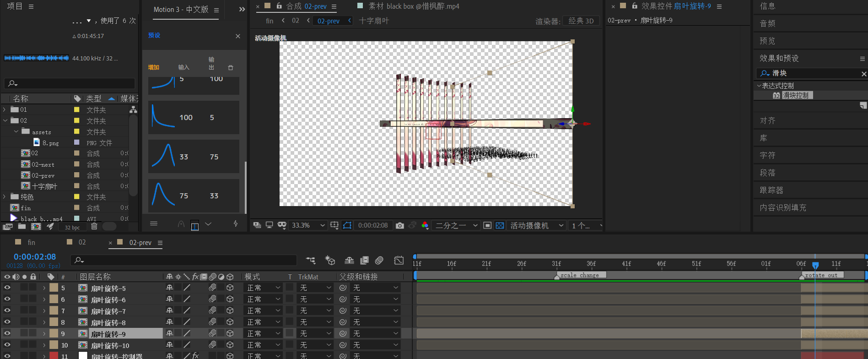Toggle the transparency grid icon
The height and width of the screenshot is (359, 868).
[x=500, y=225]
